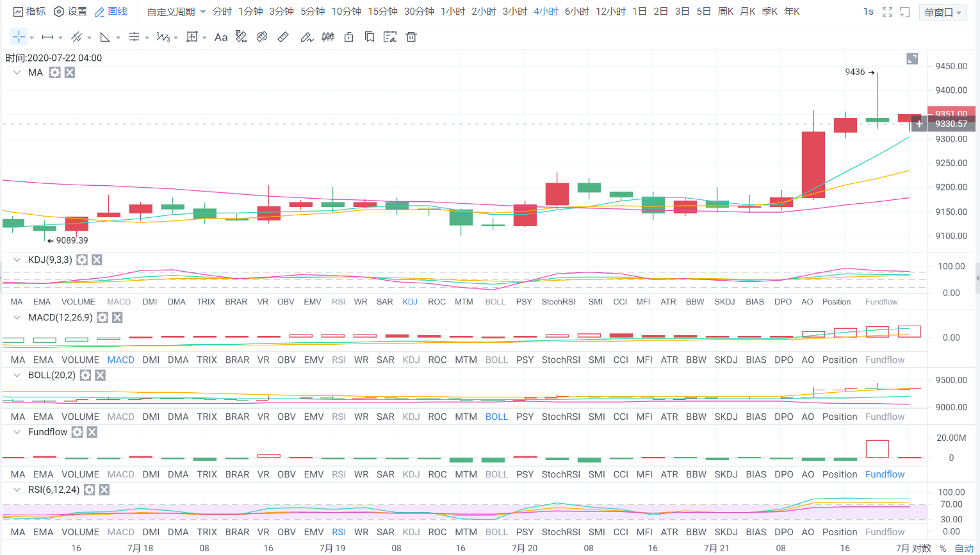Open 设置 settings
The image size is (980, 555).
pos(70,12)
